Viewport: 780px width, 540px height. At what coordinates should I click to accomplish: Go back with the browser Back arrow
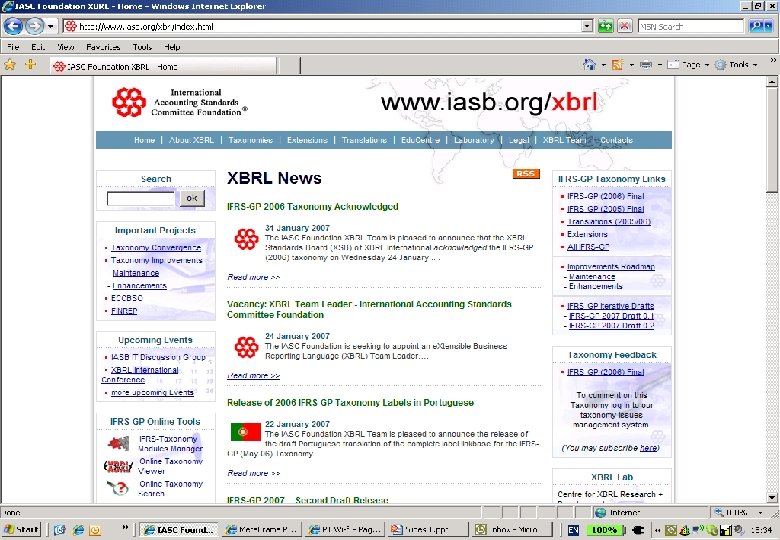click(13, 26)
